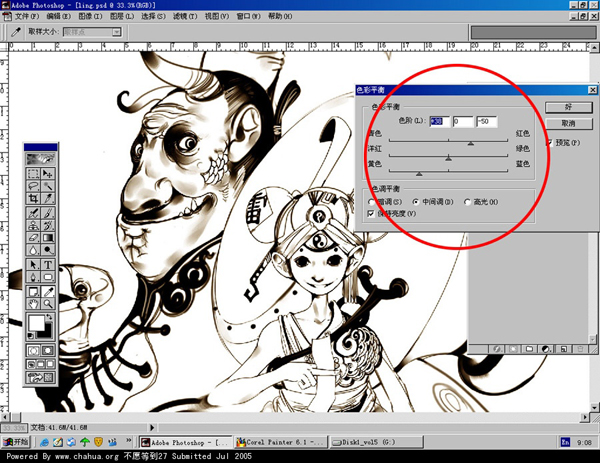Viewport: 600px width, 463px height.
Task: Select the 高光 (Highlights) radio button
Action: (x=467, y=202)
